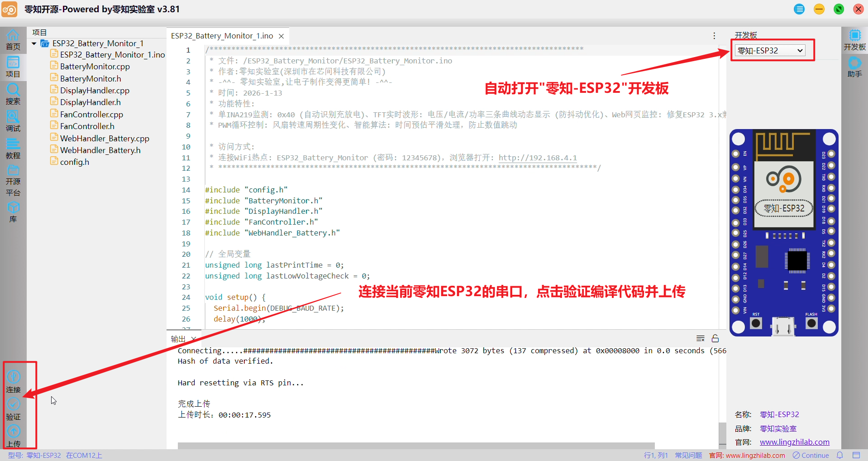Close the 输出 output panel tab
868x461 pixels.
194,339
